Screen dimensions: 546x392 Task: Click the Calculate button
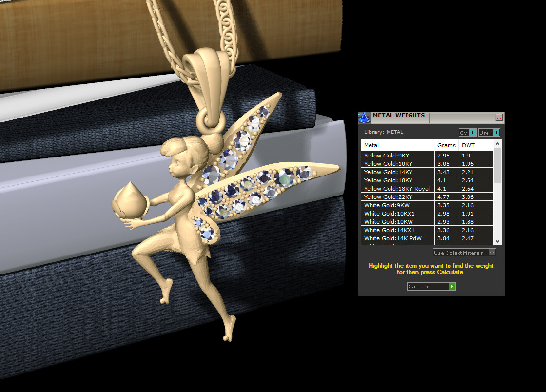[x=431, y=286]
